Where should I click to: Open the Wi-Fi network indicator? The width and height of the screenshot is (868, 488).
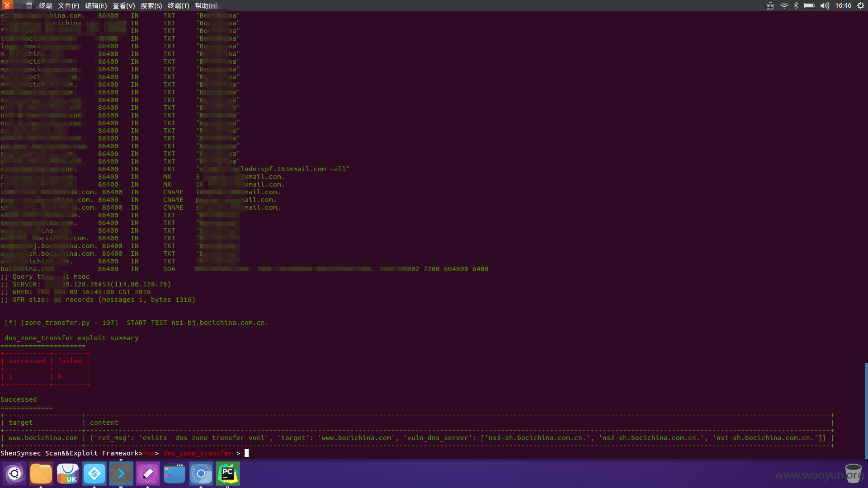(784, 5)
